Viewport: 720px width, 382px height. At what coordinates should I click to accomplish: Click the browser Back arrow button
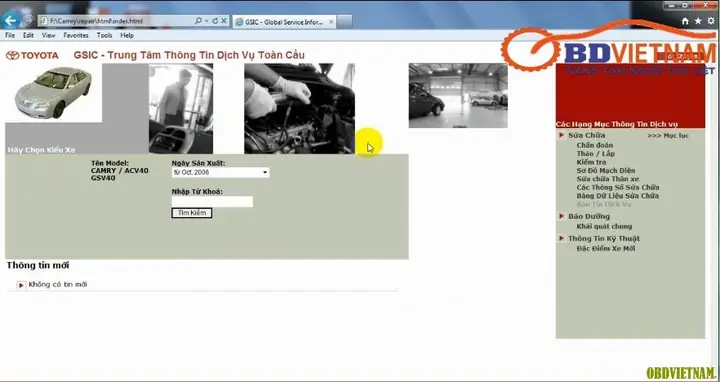[10, 20]
